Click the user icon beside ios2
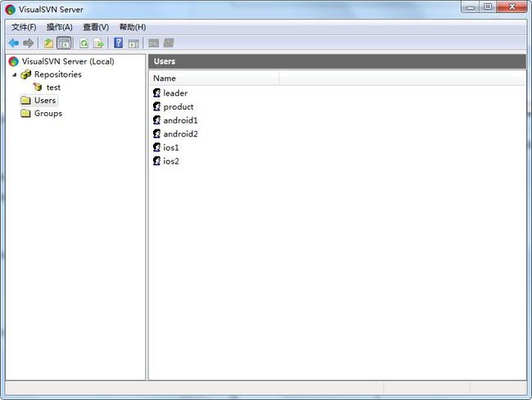This screenshot has height=400, width=532. click(157, 160)
